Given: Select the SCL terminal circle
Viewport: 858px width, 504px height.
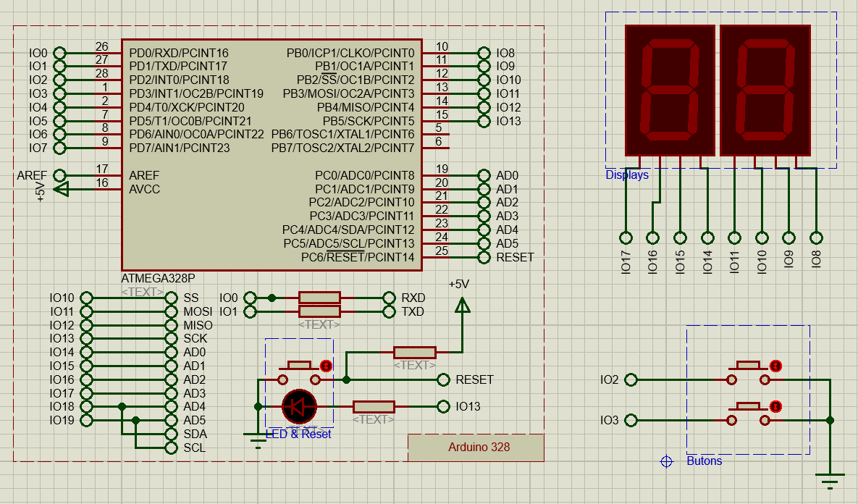Looking at the screenshot, I should (172, 448).
